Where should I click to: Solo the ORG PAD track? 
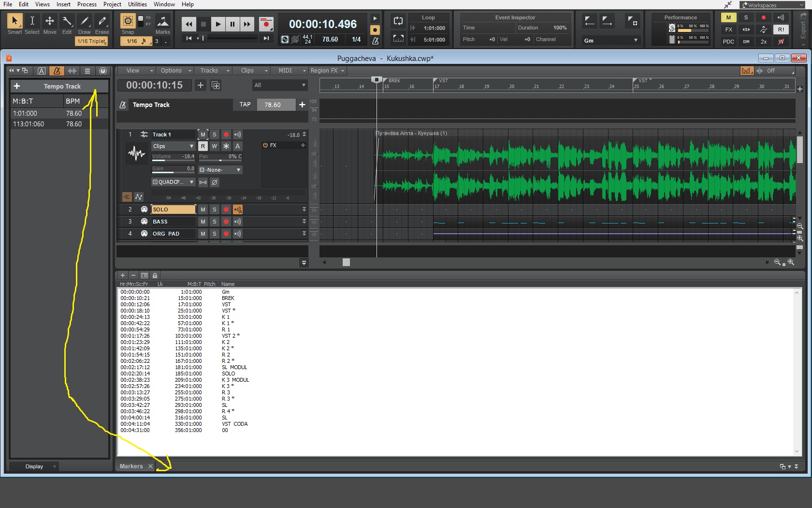(215, 234)
